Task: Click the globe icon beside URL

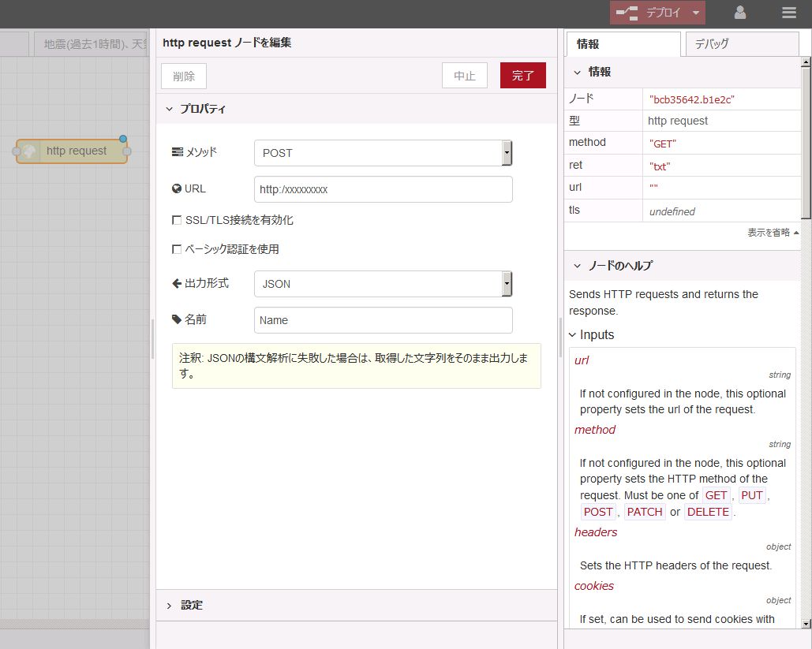Action: tap(177, 189)
